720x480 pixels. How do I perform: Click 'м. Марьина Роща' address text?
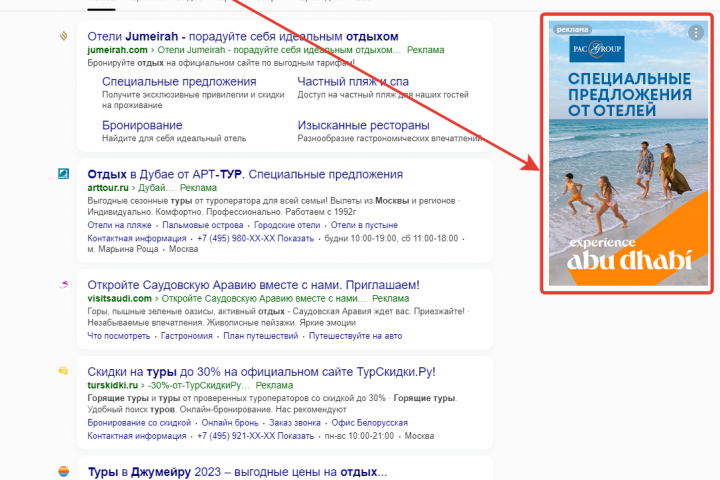tap(123, 249)
